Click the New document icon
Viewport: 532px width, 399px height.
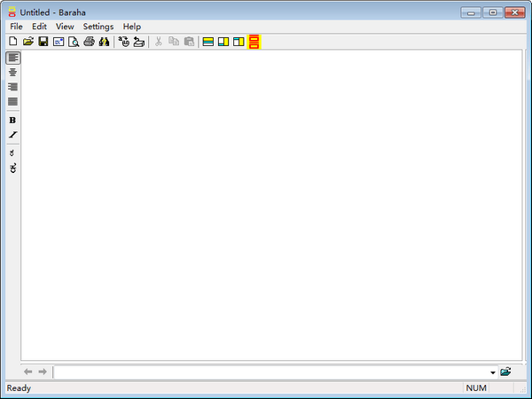pos(12,42)
